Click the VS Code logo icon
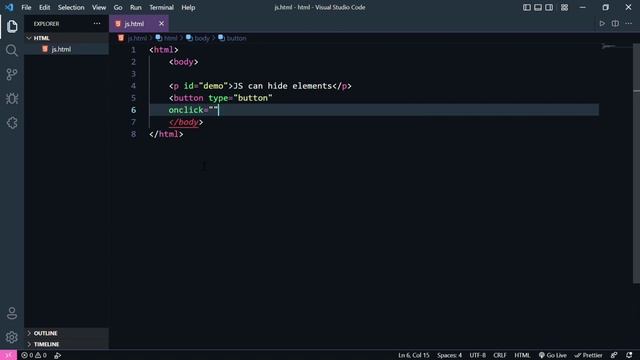The image size is (640, 360). point(9,7)
